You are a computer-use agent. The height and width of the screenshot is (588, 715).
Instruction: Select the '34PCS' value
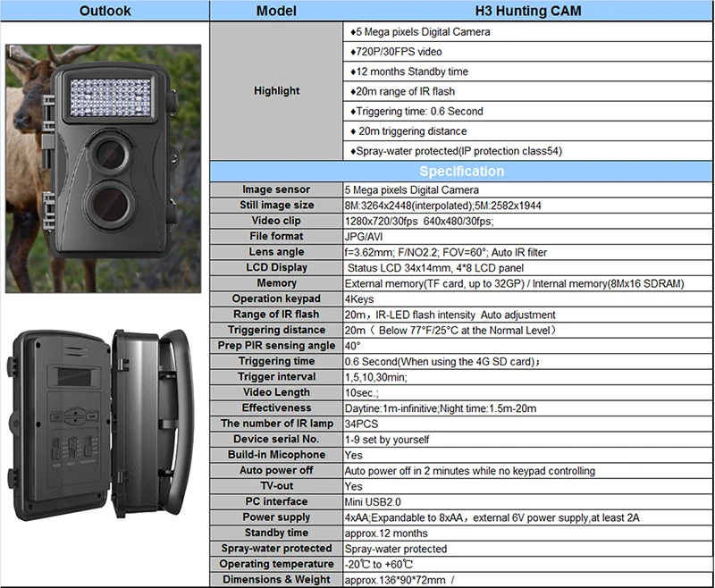[x=361, y=424]
